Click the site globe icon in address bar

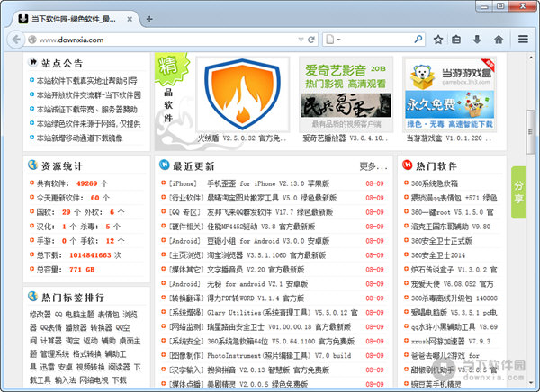coord(32,40)
